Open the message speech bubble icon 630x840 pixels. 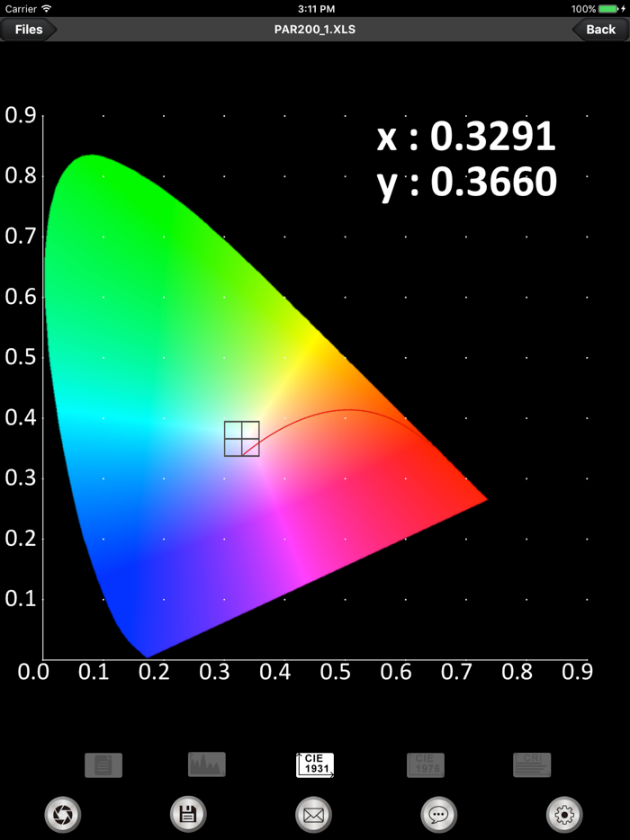pos(439,815)
